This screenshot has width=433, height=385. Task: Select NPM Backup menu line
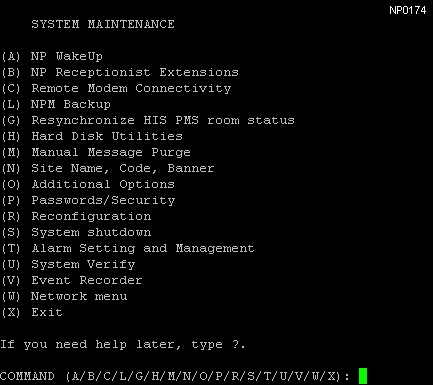[x=56, y=104]
